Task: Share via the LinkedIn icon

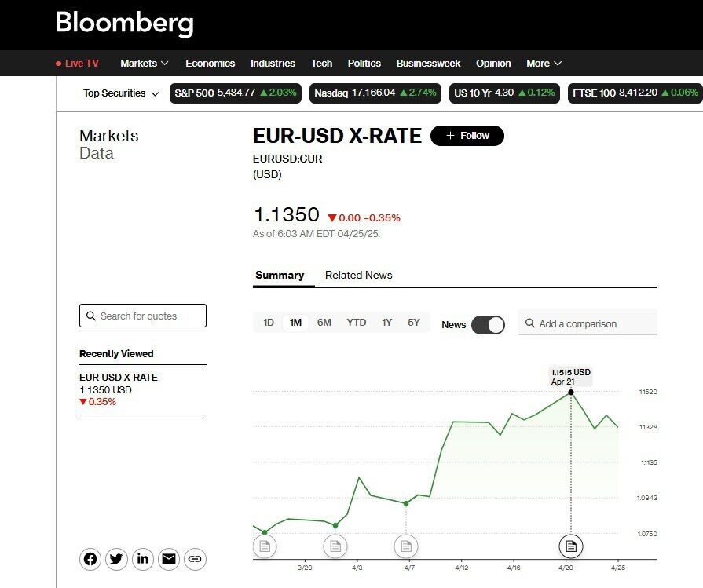Action: coord(143,559)
